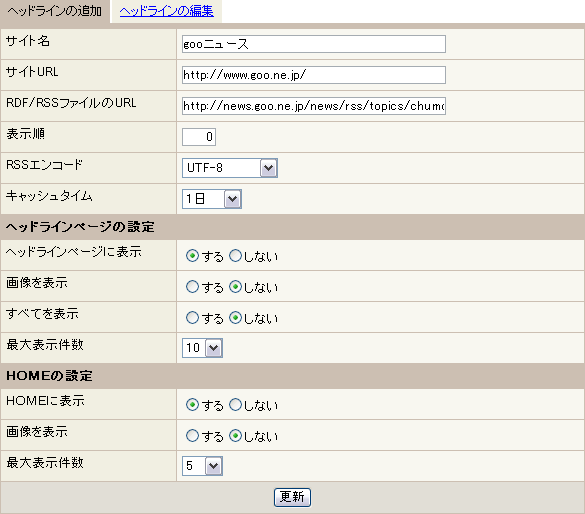Screen dimensions: 585x514
Task: Expand the キャッシュタイム 1日 dropdown
Action: click(212, 199)
